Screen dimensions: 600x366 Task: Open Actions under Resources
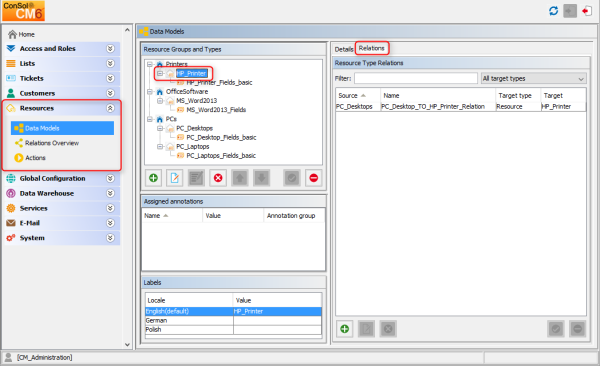click(35, 158)
